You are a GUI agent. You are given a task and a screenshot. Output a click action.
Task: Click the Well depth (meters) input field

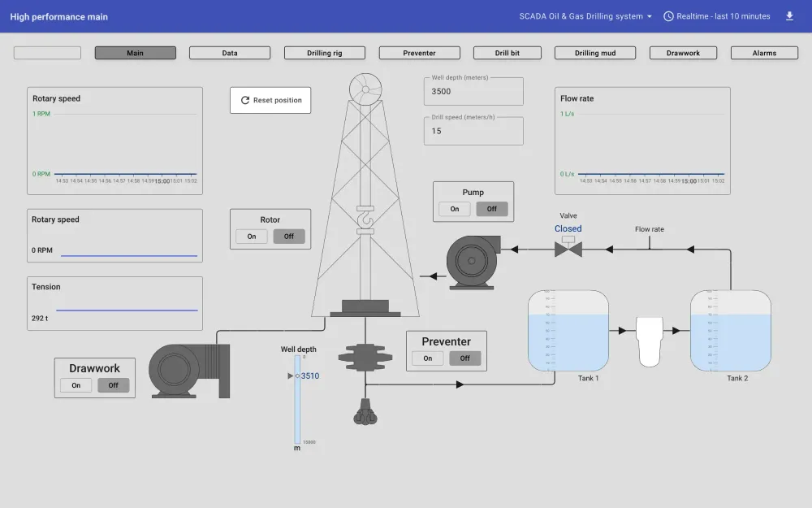pyautogui.click(x=473, y=91)
